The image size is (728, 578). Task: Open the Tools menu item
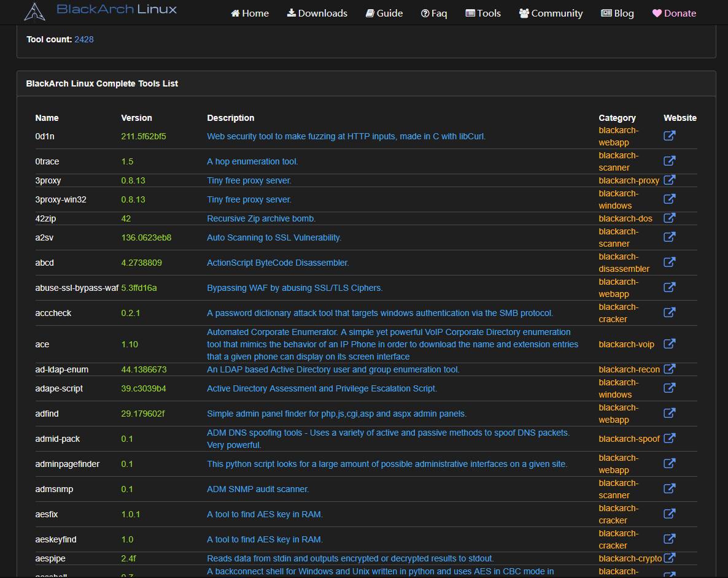click(x=483, y=13)
